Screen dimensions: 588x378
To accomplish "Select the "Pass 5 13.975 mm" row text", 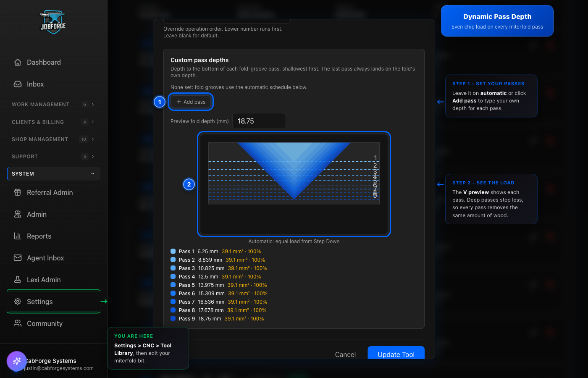I will [x=202, y=285].
